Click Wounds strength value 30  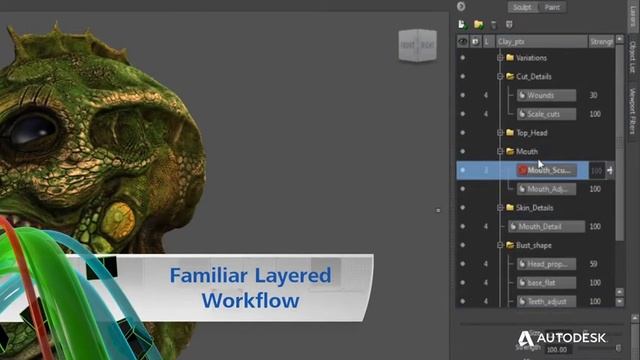(593, 95)
